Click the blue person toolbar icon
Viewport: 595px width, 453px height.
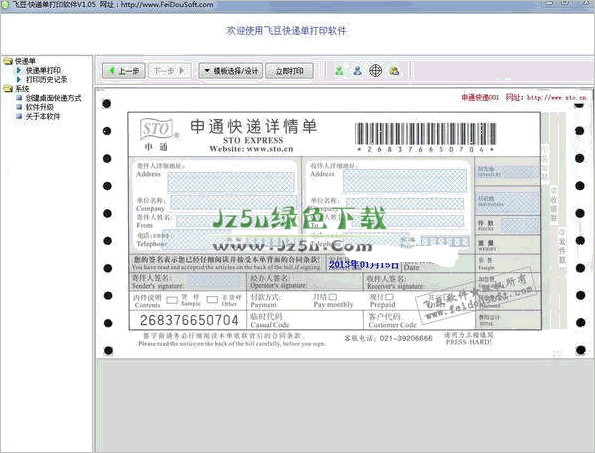tap(357, 71)
